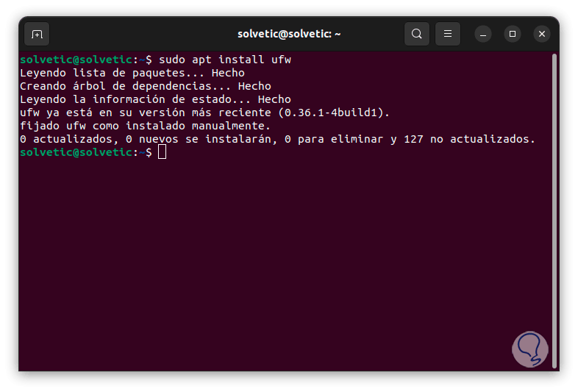Viewport: 578px width, 392px height.
Task: Close the terminal window
Action: click(x=542, y=34)
